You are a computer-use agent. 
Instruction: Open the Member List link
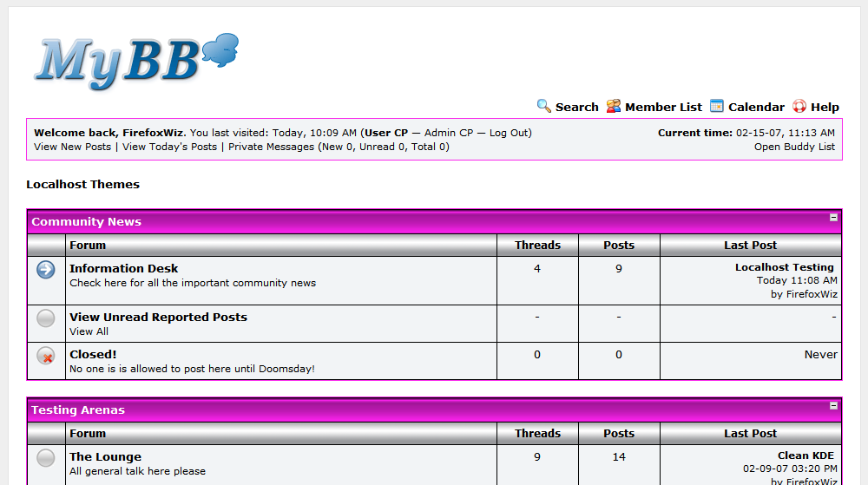pyautogui.click(x=663, y=108)
